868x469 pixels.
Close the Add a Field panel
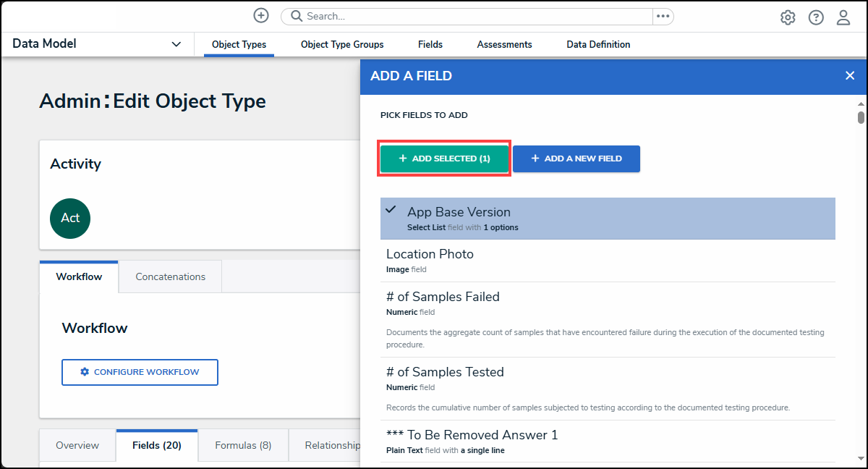tap(850, 75)
